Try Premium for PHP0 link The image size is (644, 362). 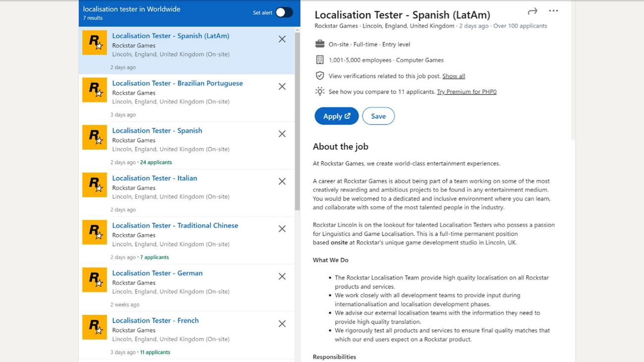click(467, 92)
